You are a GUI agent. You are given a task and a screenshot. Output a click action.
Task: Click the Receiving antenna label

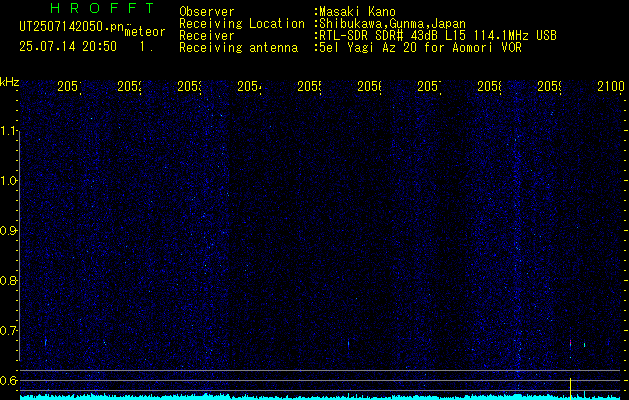click(x=238, y=48)
